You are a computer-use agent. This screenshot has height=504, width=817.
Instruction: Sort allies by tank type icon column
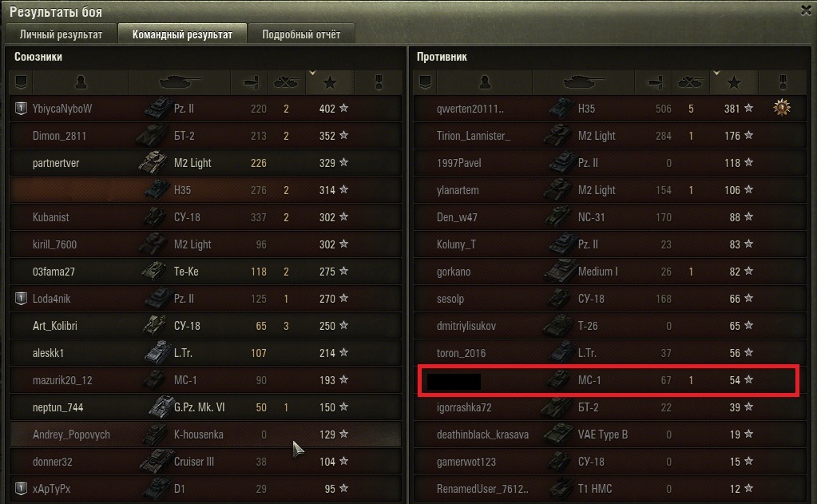[x=179, y=82]
